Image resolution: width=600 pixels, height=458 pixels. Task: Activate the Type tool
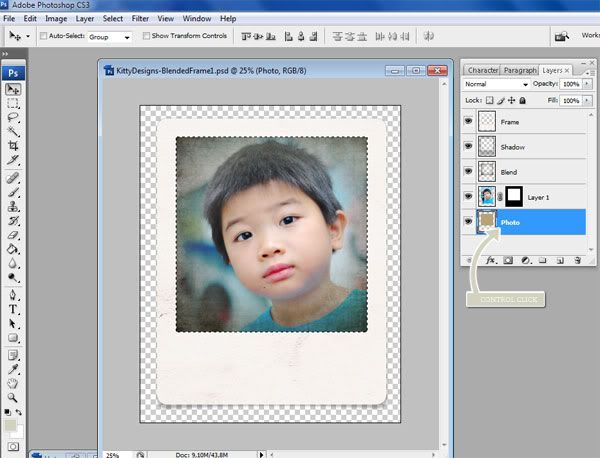click(x=13, y=309)
